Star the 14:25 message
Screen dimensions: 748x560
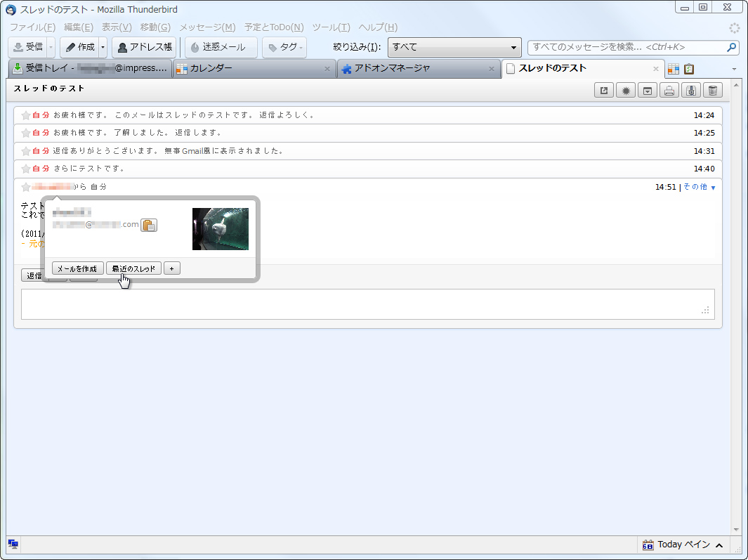(26, 133)
